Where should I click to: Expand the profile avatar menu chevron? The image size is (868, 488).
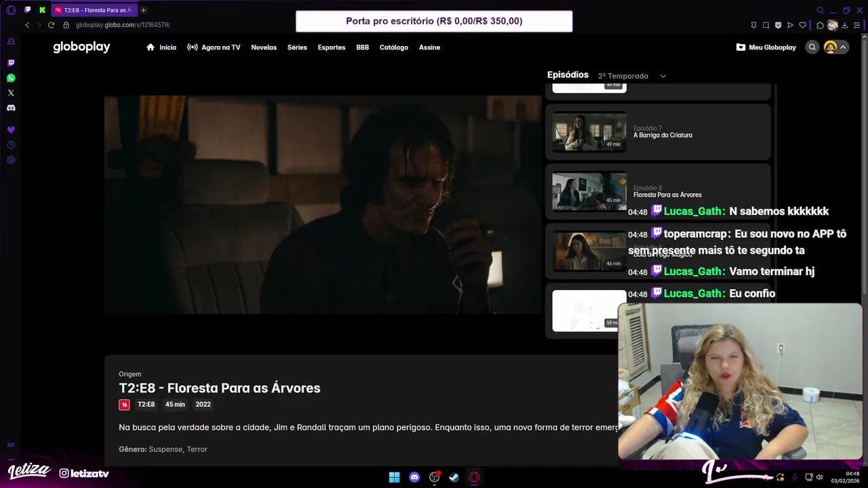843,47
